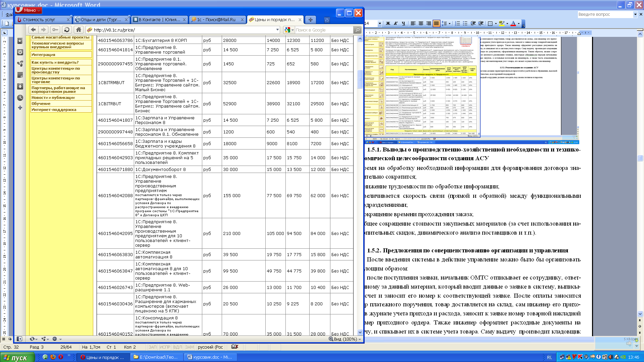The width and height of the screenshot is (644, 362).
Task: Open Opera closed tabs trash icon
Action: coord(327,20)
